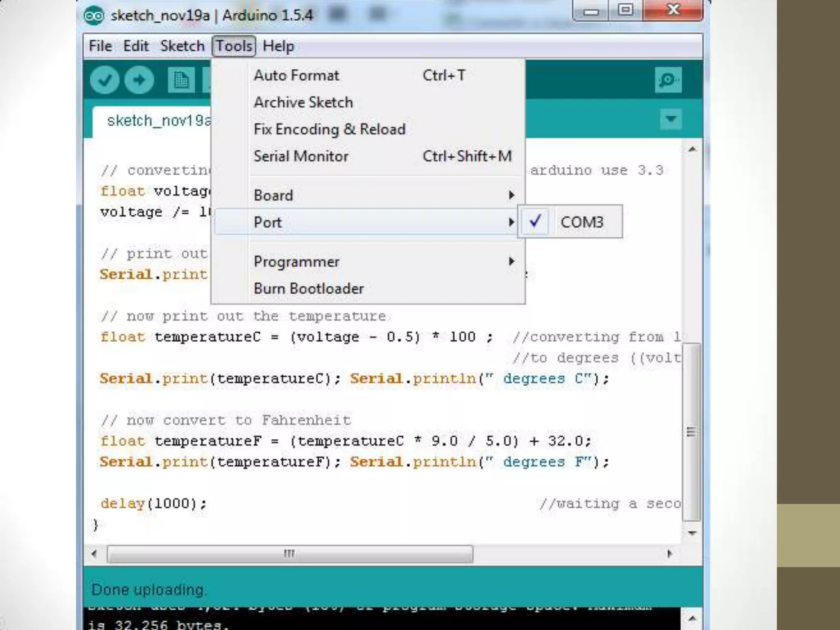Image resolution: width=840 pixels, height=630 pixels.
Task: Click the Arduino logo in title bar
Action: pyautogui.click(x=94, y=16)
